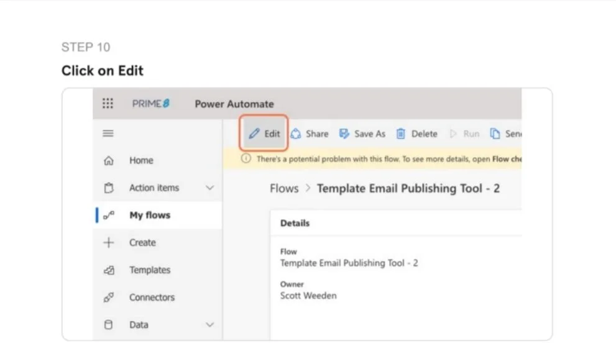The image size is (616, 364).
Task: Open the Flows breadcrumb link
Action: 283,188
